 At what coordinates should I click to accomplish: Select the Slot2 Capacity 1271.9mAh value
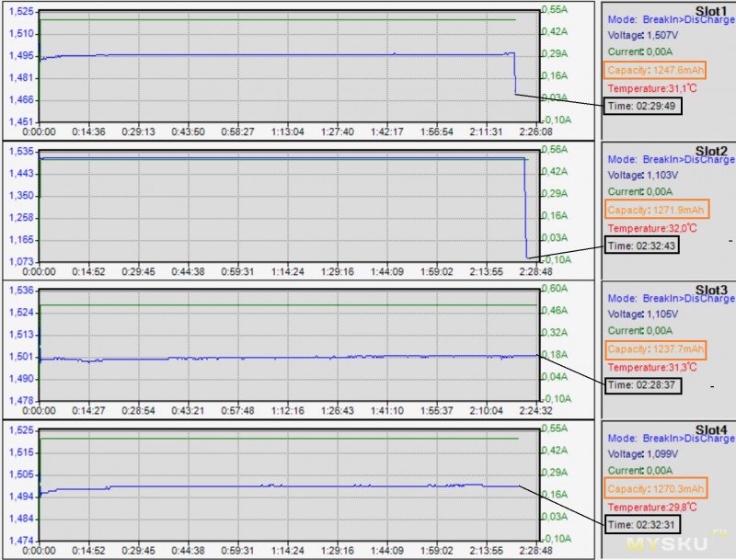pos(656,211)
